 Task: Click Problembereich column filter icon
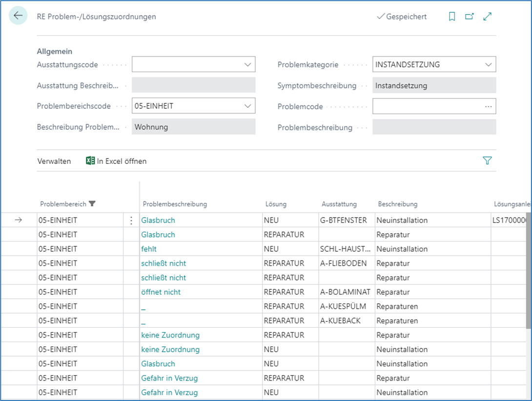(x=92, y=204)
